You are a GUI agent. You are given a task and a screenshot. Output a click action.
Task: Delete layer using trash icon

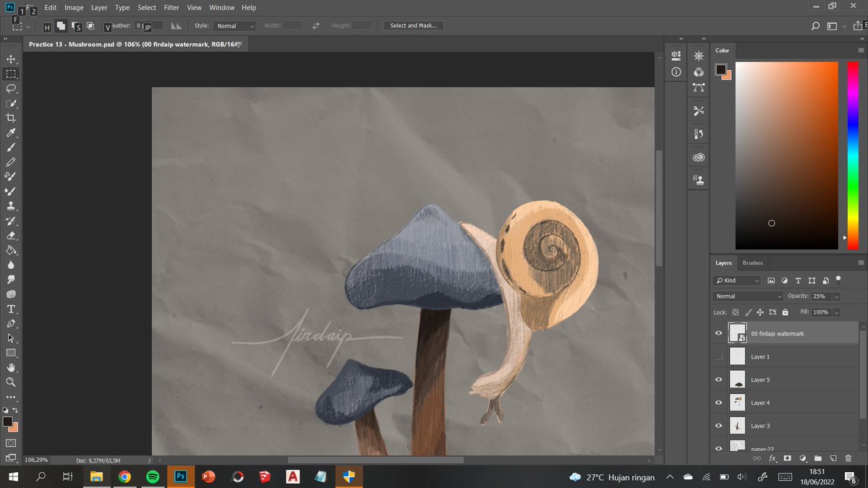pos(848,458)
